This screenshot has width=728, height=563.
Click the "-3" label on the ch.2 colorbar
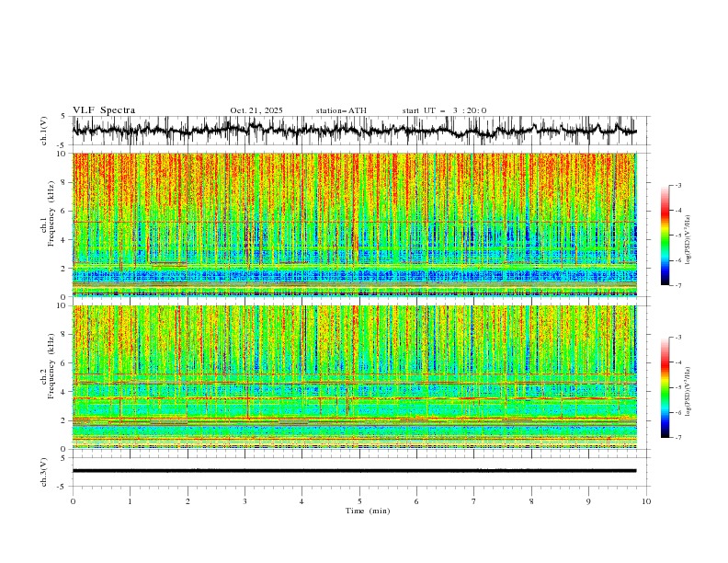click(x=678, y=338)
